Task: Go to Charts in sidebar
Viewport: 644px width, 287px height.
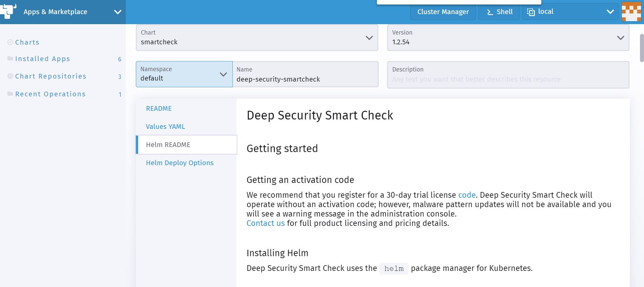Action: [27, 42]
